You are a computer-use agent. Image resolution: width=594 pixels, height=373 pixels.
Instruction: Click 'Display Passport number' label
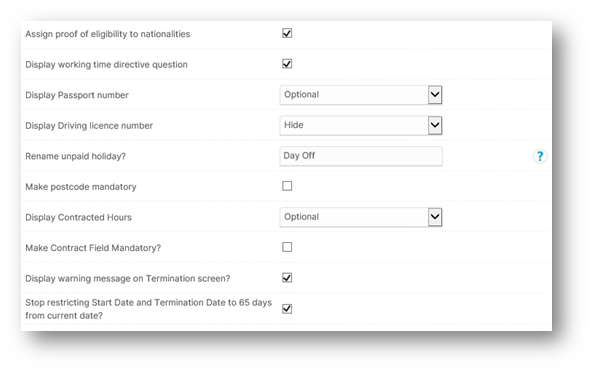coord(77,95)
